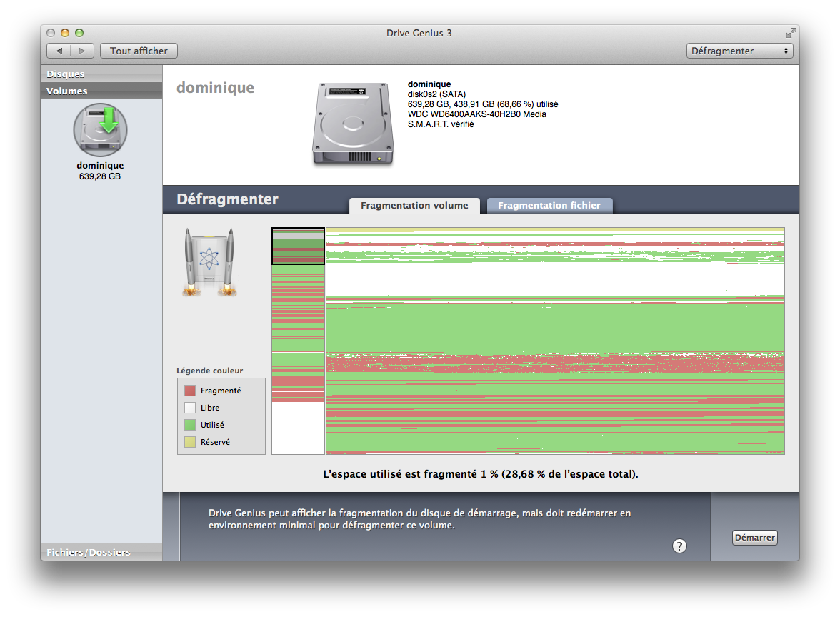Click the dominique 639,28 GB sidebar label
The height and width of the screenshot is (617, 840).
pos(100,171)
